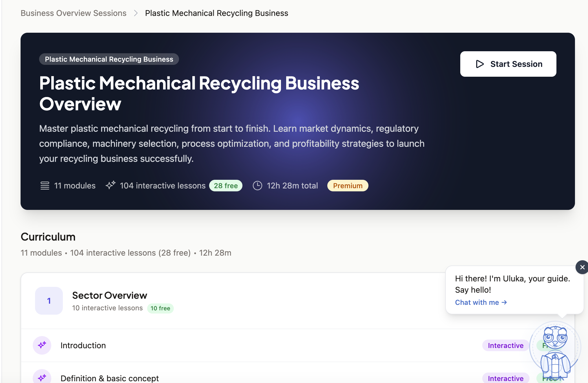Image resolution: width=588 pixels, height=383 pixels.
Task: Click Interactive tag on Definition & basic concept row
Action: (505, 378)
